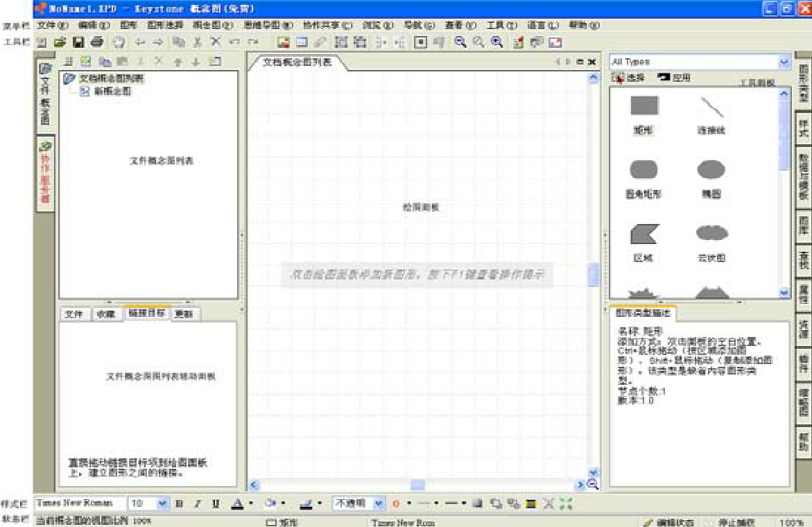Viewport: 812px width, 527px height.
Task: Click the down arrow icon in file panel toolbar
Action: 196,62
